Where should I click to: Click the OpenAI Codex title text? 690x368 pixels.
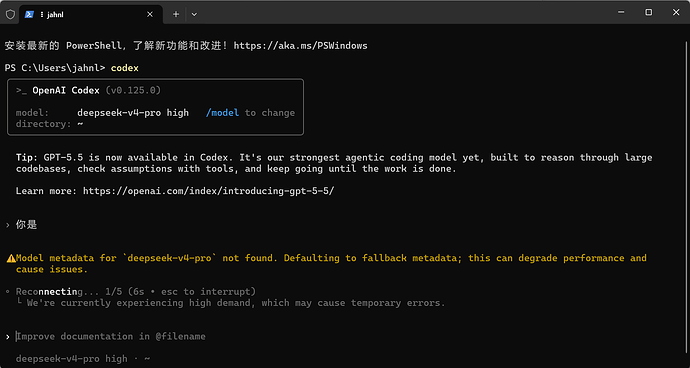click(66, 91)
